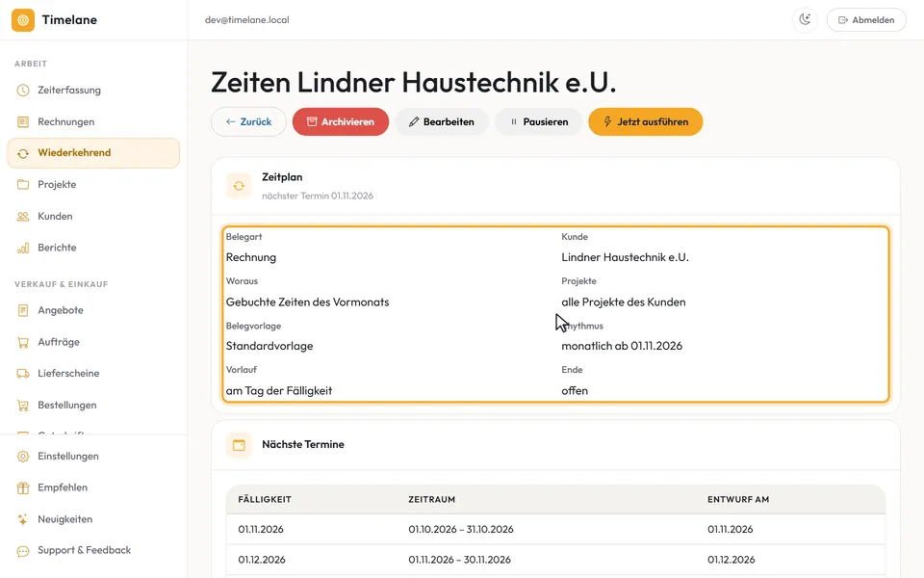Screen dimensions: 924x578
Task: Click the Wiederkehrend refresh icon in sidebar
Action: click(x=23, y=153)
